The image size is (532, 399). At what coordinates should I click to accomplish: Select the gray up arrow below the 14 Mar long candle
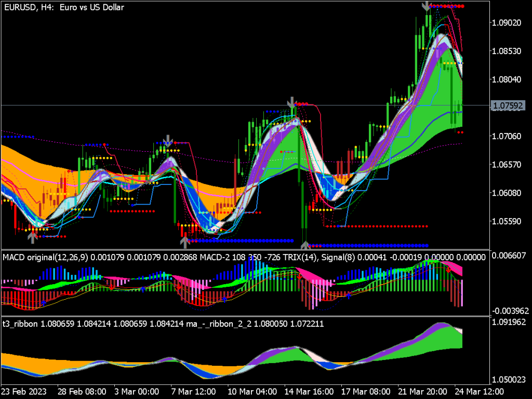click(305, 245)
